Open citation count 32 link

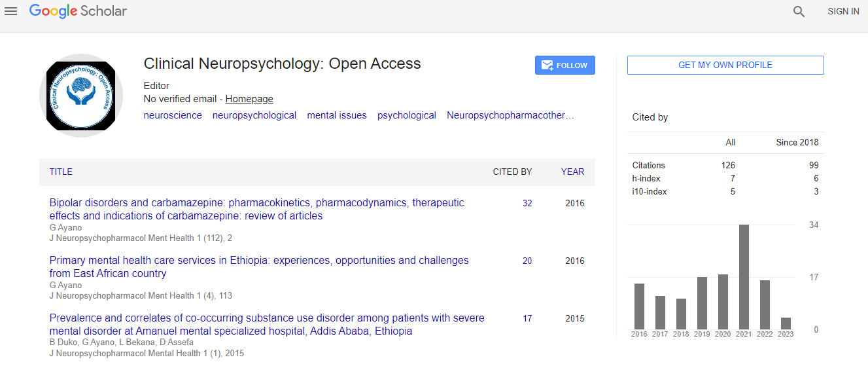pos(527,203)
